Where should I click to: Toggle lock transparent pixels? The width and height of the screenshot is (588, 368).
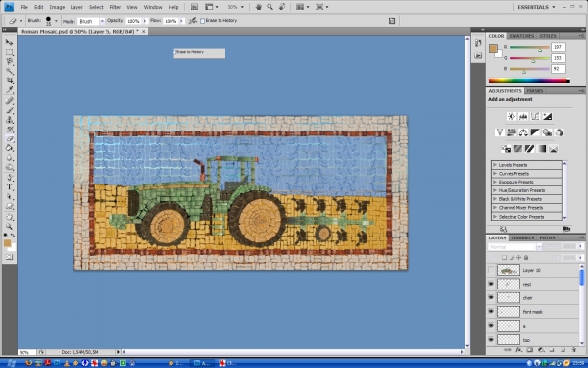click(504, 257)
